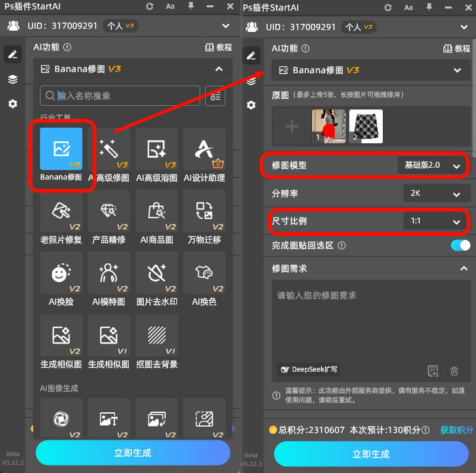Viewport: 476px width, 473px height.
Task: Click the prompt template icon beside trash
Action: (x=433, y=371)
